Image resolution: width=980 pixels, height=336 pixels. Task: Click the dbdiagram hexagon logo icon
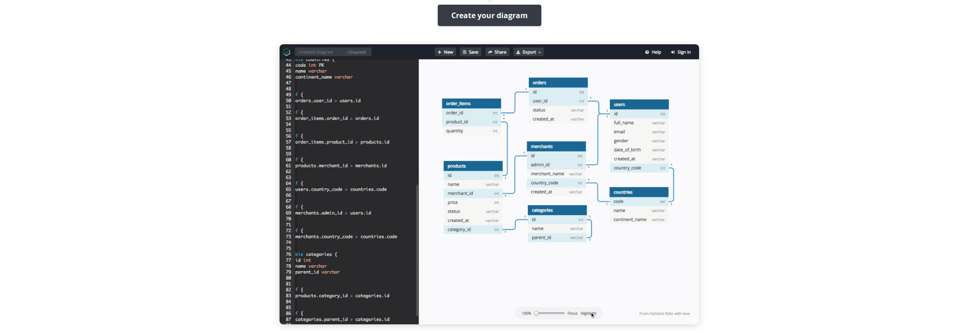tap(287, 52)
